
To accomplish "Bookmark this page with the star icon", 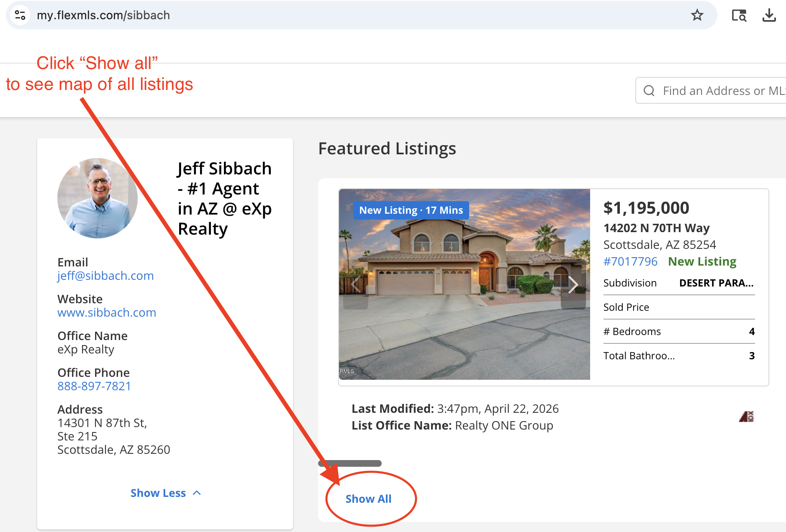I will tap(697, 15).
